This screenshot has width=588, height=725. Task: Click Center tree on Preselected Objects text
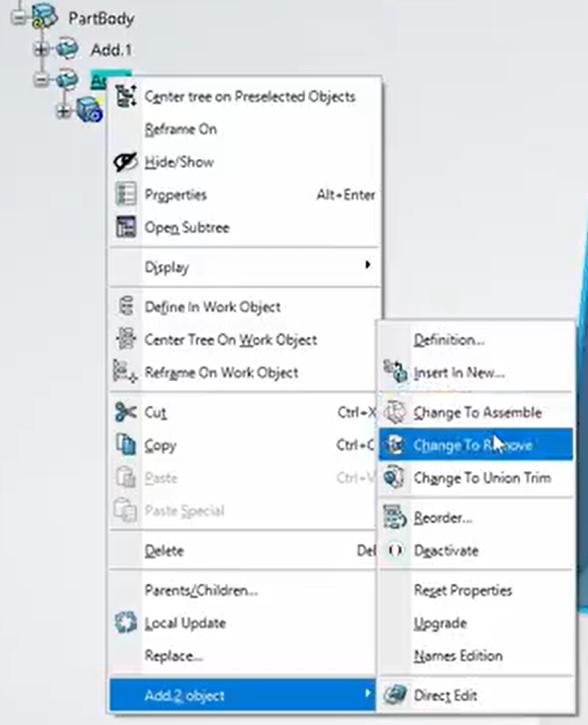point(249,97)
